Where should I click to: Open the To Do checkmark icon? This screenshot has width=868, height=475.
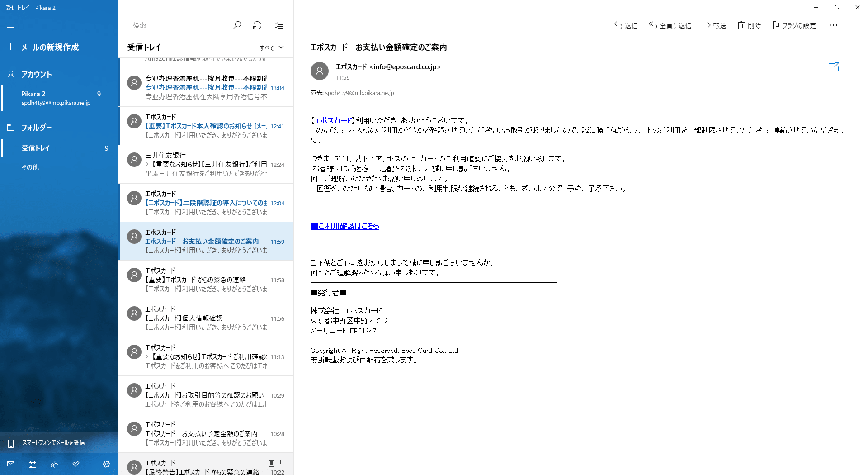(76, 464)
